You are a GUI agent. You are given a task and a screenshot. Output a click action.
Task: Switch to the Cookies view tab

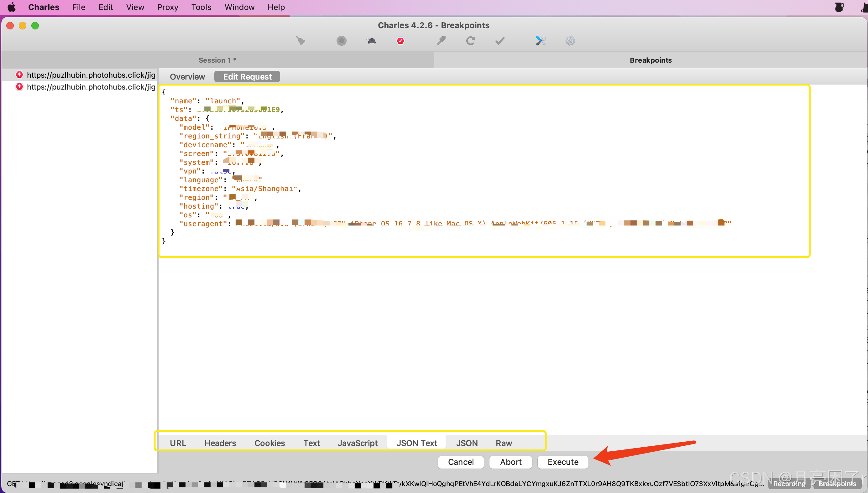pyautogui.click(x=269, y=443)
